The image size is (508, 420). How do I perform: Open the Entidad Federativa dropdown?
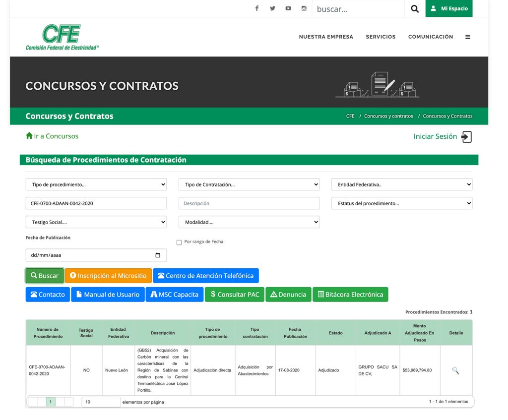(x=401, y=184)
